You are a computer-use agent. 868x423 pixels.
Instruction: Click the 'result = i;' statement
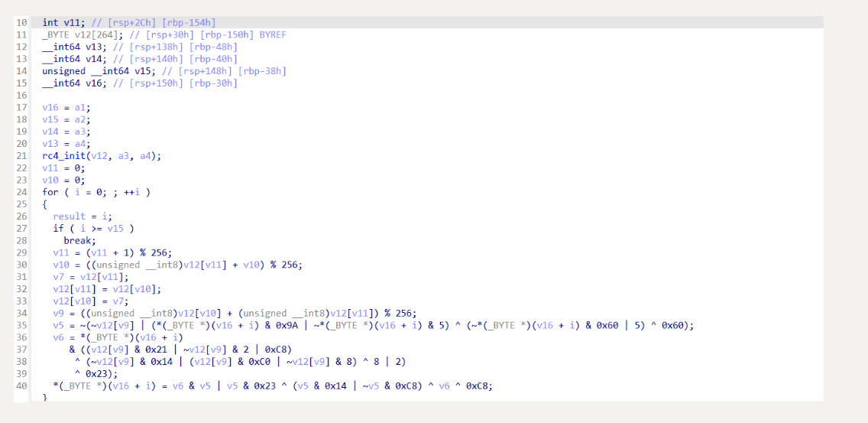pos(83,216)
